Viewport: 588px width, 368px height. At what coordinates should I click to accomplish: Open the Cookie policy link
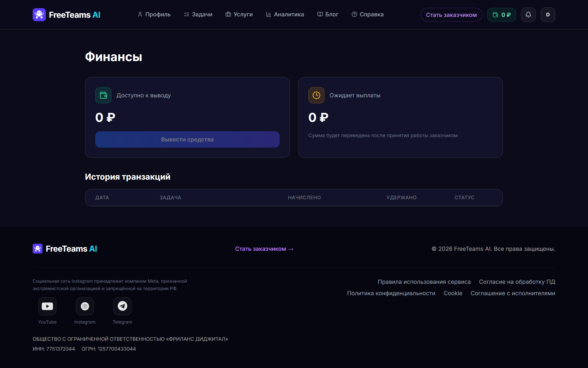click(x=453, y=293)
